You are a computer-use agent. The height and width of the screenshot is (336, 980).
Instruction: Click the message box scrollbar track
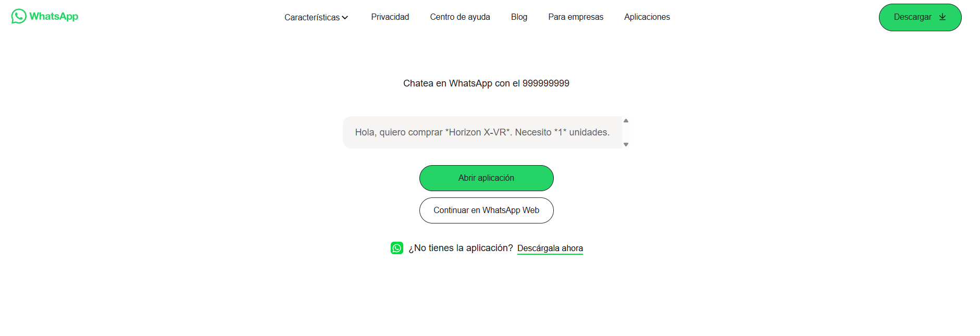626,132
